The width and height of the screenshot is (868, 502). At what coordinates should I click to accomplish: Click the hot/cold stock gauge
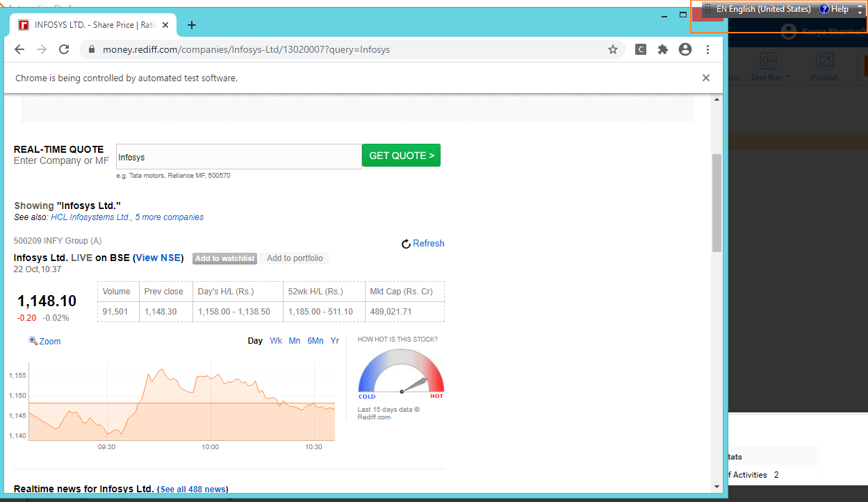pyautogui.click(x=401, y=374)
